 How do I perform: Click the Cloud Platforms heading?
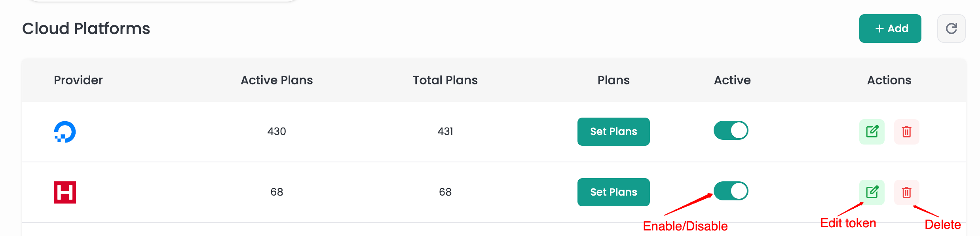pos(86,29)
